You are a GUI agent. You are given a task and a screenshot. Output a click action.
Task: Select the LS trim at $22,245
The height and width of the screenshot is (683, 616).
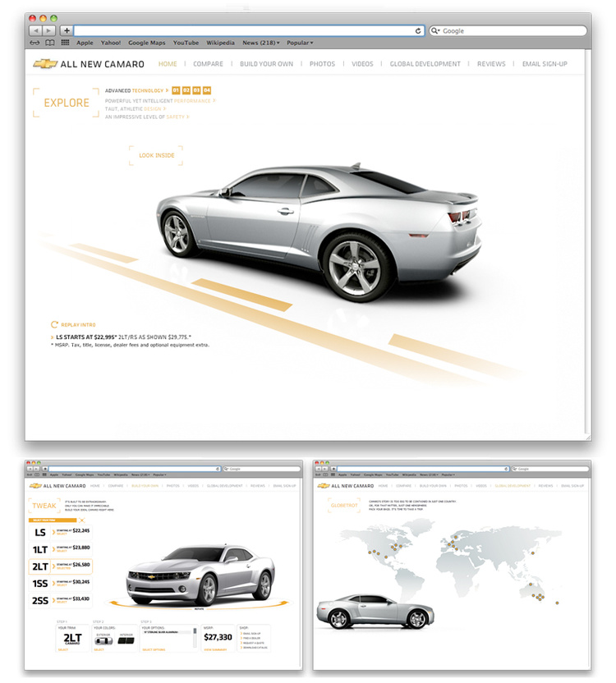click(x=61, y=532)
